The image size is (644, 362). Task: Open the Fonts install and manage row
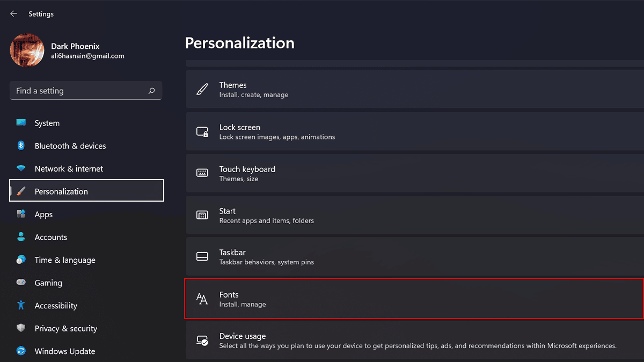click(x=413, y=299)
